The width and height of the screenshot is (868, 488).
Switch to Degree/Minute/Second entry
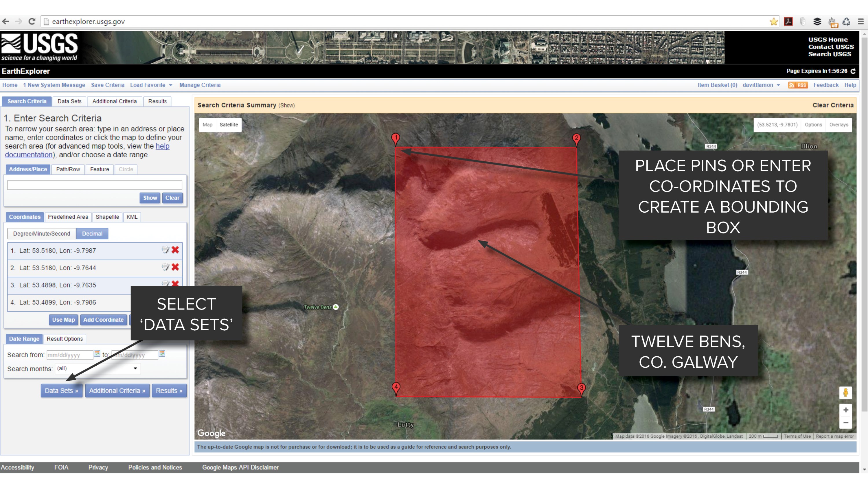pos(41,233)
